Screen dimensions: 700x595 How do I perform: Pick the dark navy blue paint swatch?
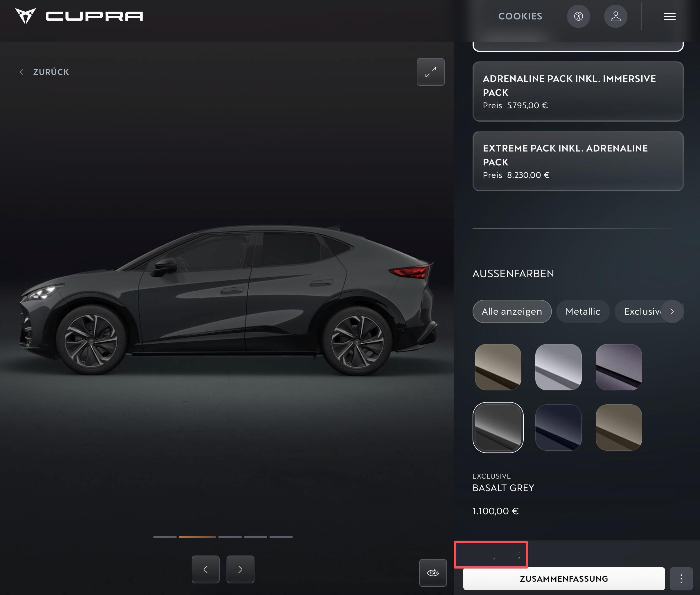click(558, 427)
